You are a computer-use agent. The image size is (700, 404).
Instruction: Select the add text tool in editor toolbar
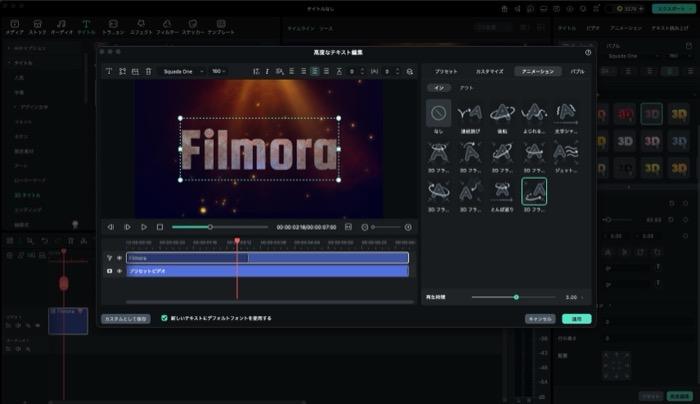tap(108, 71)
